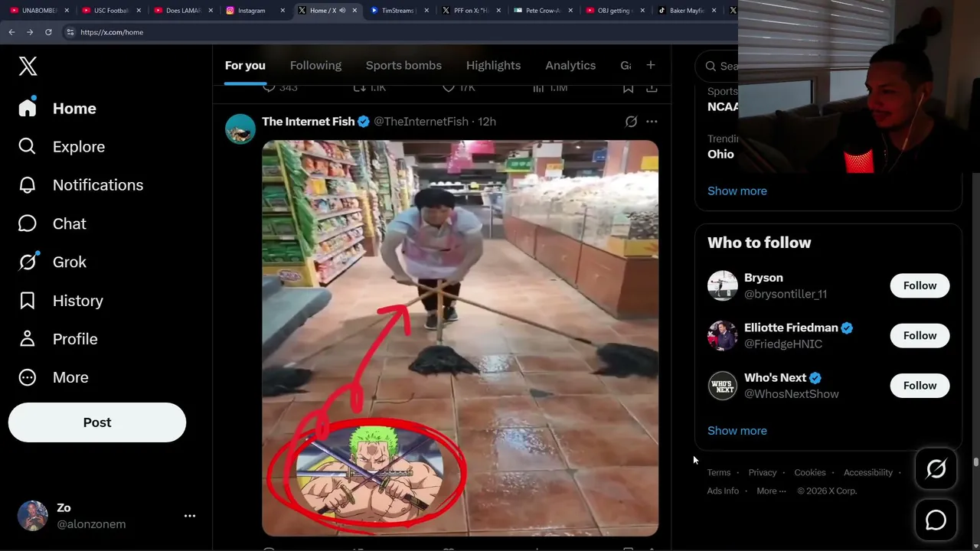Open the Terms footer link
The height and width of the screenshot is (551, 980).
click(719, 473)
